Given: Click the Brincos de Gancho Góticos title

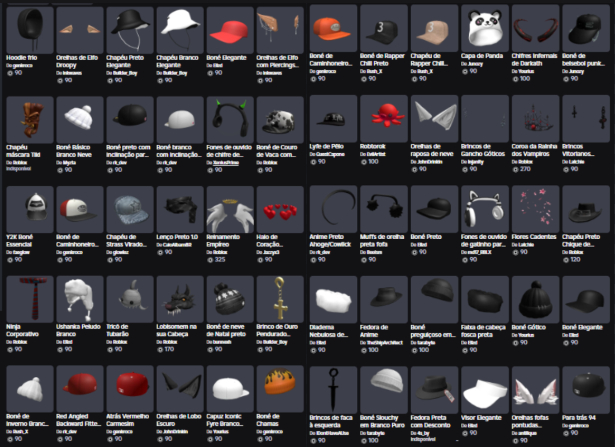Looking at the screenshot, I should point(483,150).
